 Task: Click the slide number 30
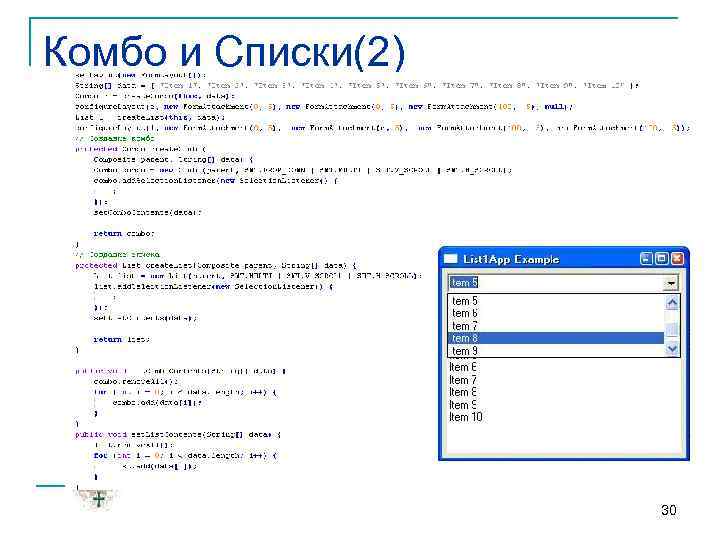coord(669,510)
